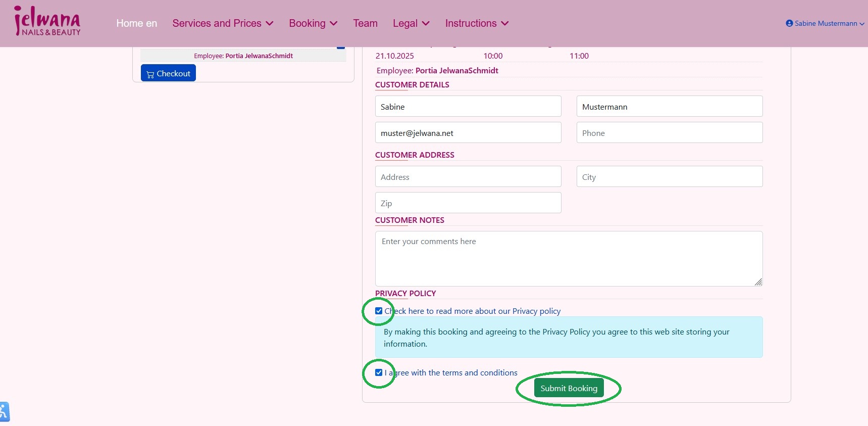
Task: Open the Booking dropdown menu
Action: (313, 23)
